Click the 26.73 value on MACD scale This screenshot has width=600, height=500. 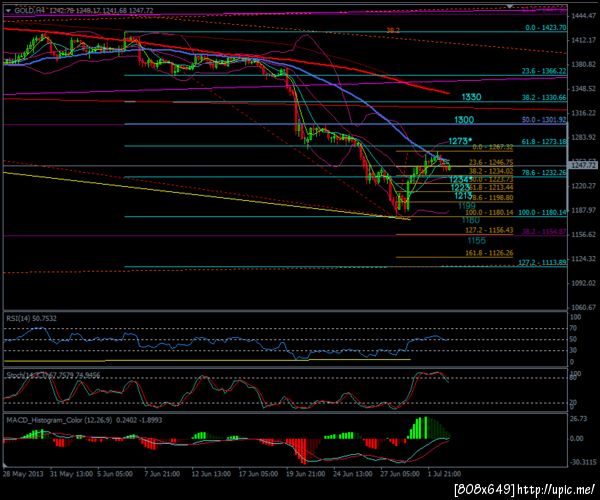[x=578, y=419]
